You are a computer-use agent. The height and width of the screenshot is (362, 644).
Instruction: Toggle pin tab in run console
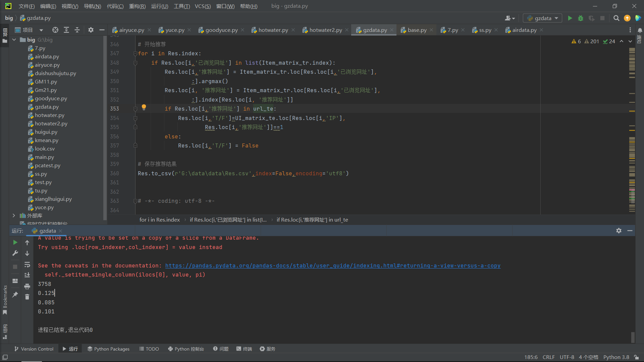coord(15,295)
